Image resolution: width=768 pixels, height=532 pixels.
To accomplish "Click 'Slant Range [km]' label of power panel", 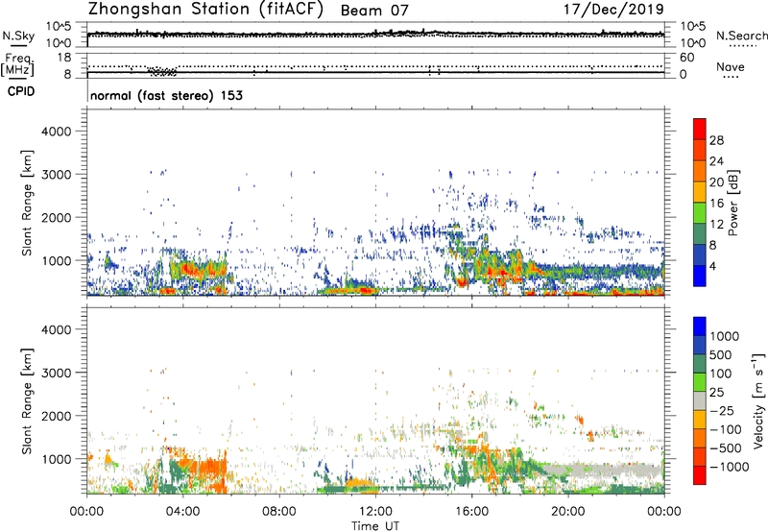I will 27,203.
